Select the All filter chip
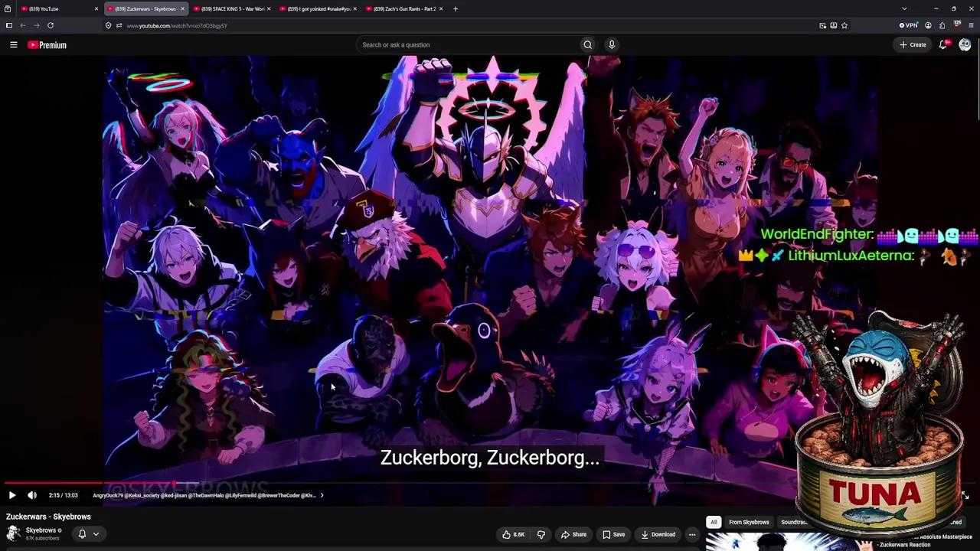Image resolution: width=980 pixels, height=551 pixels. (714, 523)
